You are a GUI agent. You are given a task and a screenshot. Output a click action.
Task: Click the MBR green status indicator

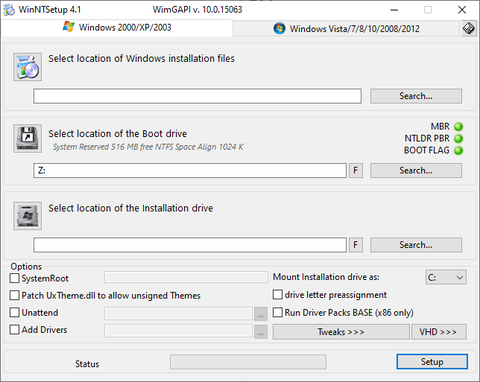point(459,127)
